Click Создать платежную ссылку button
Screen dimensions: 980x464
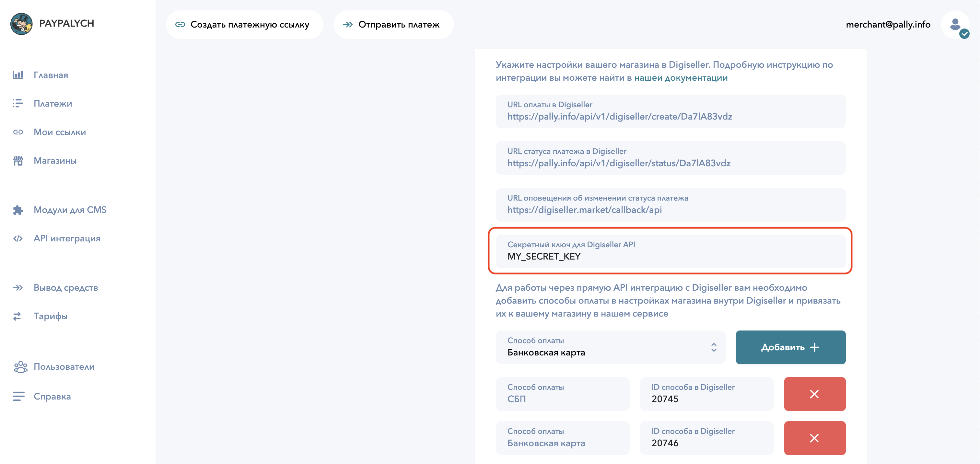[244, 25]
